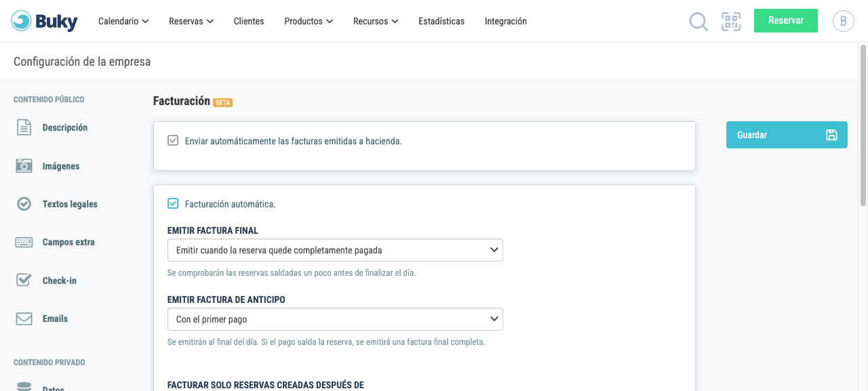The width and height of the screenshot is (868, 391).
Task: Open Integración in top navigation
Action: pyautogui.click(x=506, y=21)
